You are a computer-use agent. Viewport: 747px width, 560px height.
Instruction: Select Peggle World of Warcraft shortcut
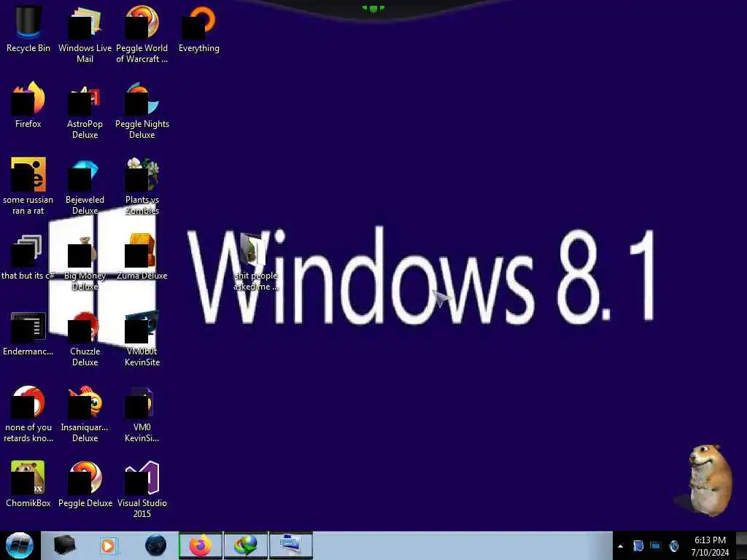click(x=142, y=35)
